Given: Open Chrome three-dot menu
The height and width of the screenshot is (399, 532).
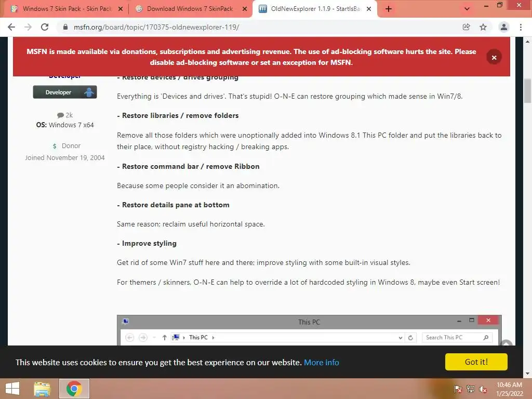Looking at the screenshot, I should [521, 27].
